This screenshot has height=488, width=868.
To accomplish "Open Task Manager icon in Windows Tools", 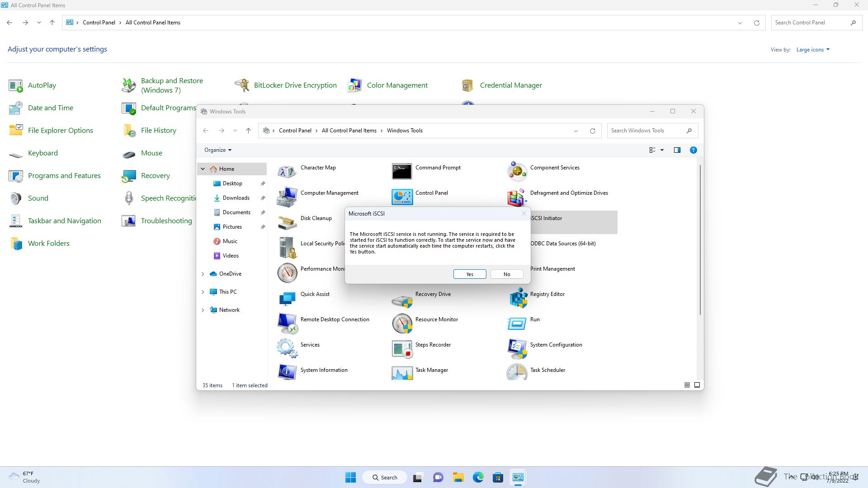I will click(x=402, y=372).
